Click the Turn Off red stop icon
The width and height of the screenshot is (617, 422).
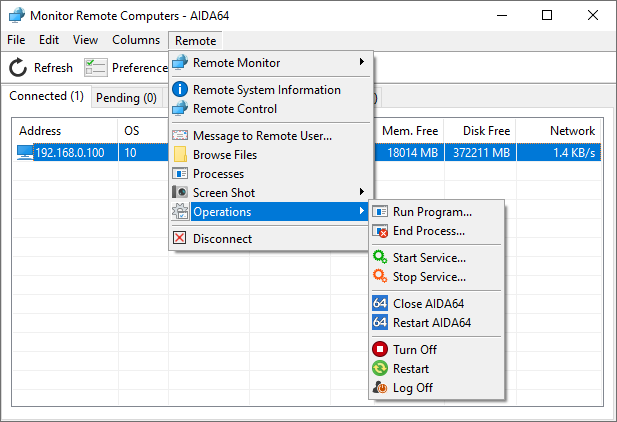pyautogui.click(x=380, y=349)
